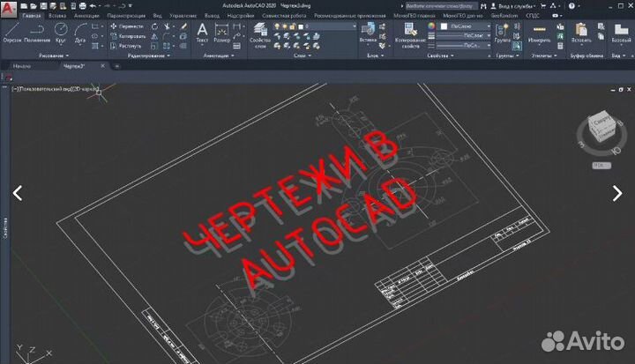Click the keyword search input field
This screenshot has width=635, height=364.
440,6
